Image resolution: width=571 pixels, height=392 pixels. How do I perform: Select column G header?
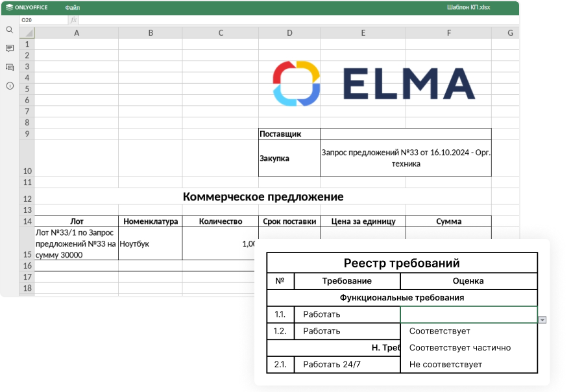(505, 33)
